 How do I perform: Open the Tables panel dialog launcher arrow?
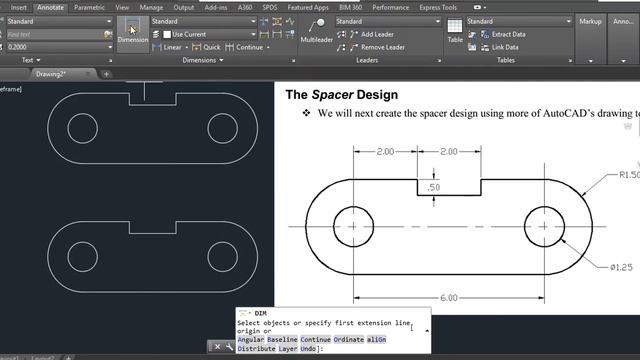click(x=570, y=61)
